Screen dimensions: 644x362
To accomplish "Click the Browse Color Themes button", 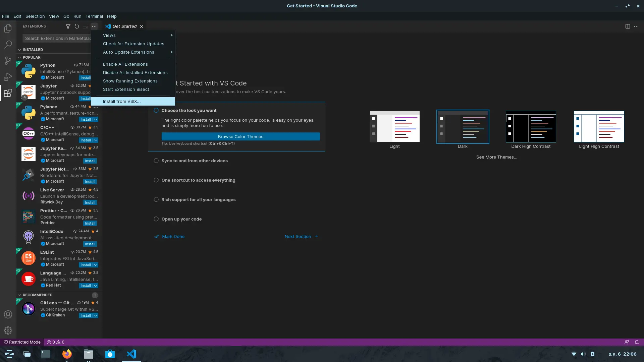I will click(240, 136).
